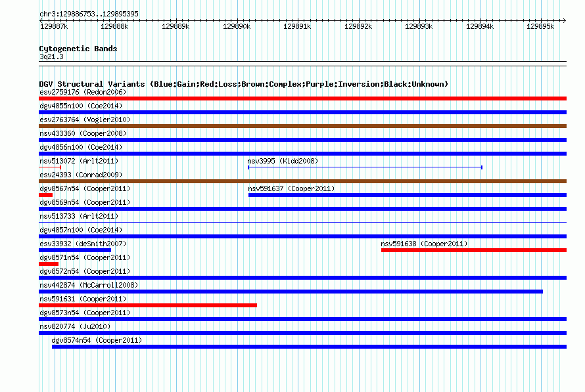The width and height of the screenshot is (585, 392).
Task: Open nsv820774 (Ju2010) label
Action: [x=75, y=326]
